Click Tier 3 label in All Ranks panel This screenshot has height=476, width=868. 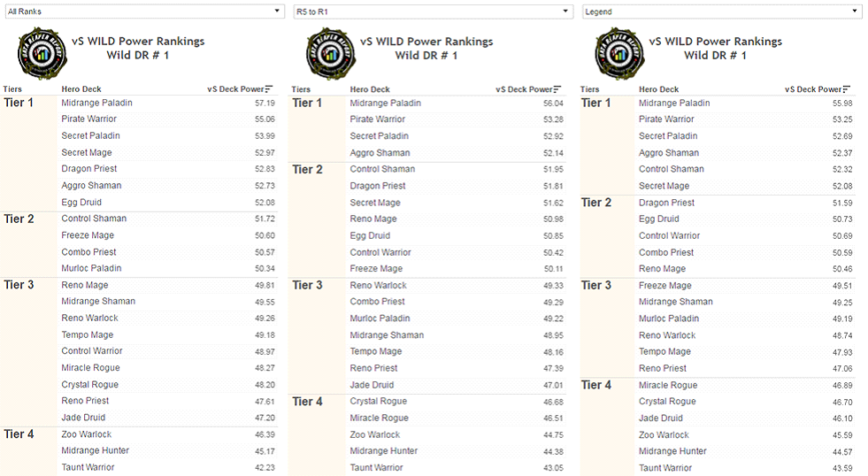(x=19, y=285)
